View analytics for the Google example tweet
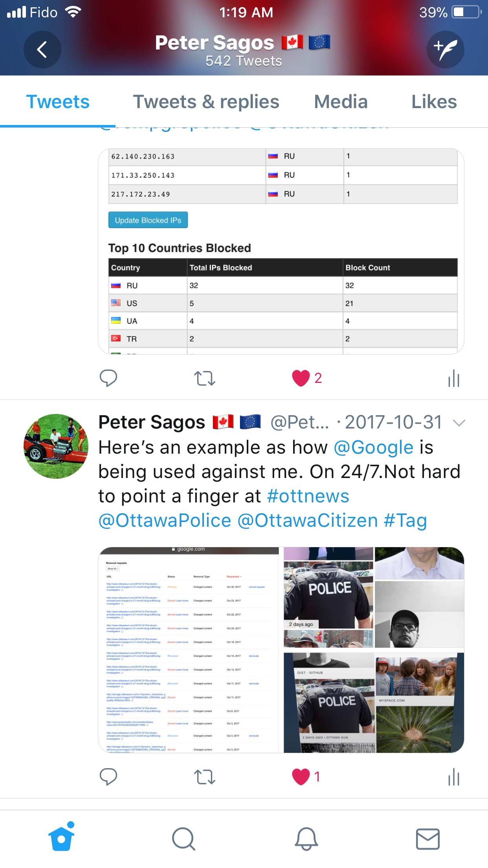Viewport: 488px width, 868px height. [454, 777]
